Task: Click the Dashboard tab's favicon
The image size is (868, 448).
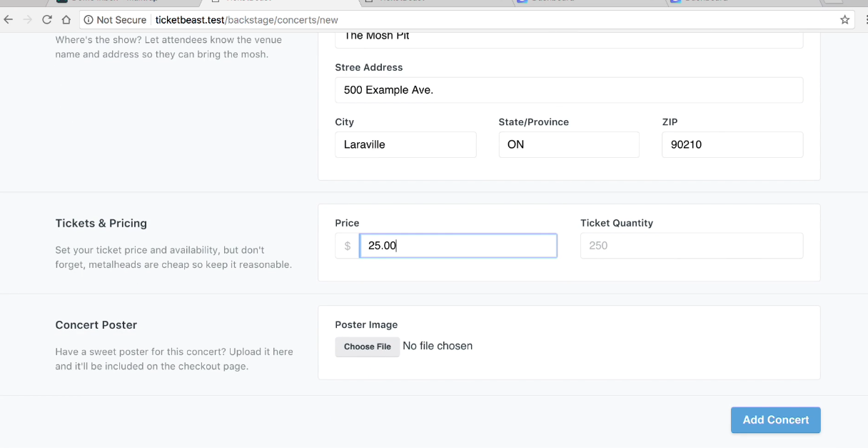Action: 522,4
